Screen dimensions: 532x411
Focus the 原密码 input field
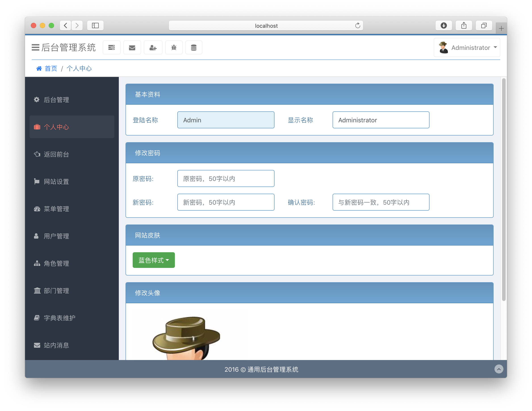226,178
